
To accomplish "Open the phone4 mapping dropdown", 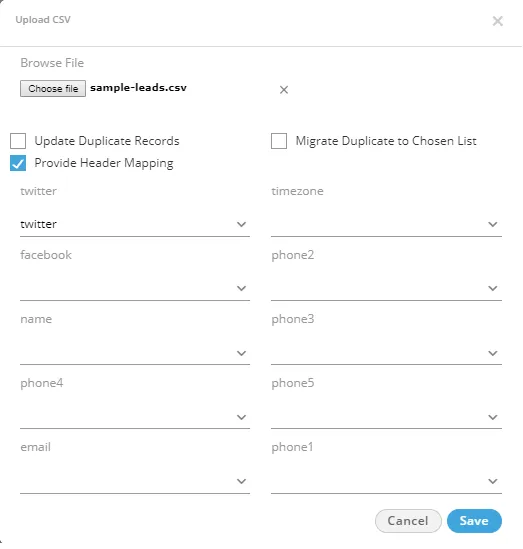I will coord(135,417).
